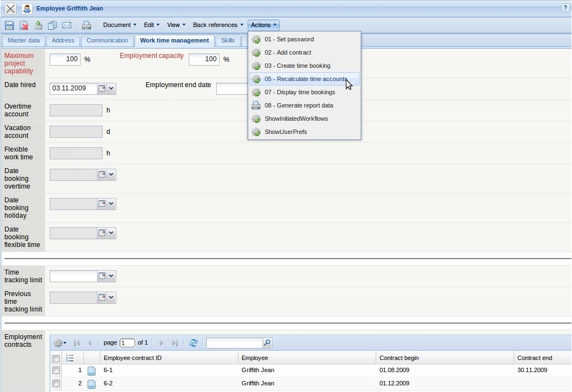The width and height of the screenshot is (572, 392).
Task: Open the Back references dropdown menu
Action: tap(218, 25)
